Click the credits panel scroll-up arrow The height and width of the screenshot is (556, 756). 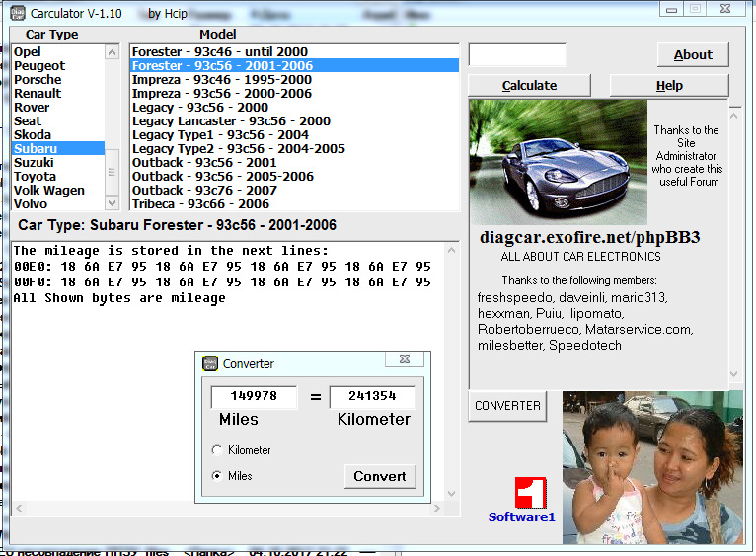point(734,116)
